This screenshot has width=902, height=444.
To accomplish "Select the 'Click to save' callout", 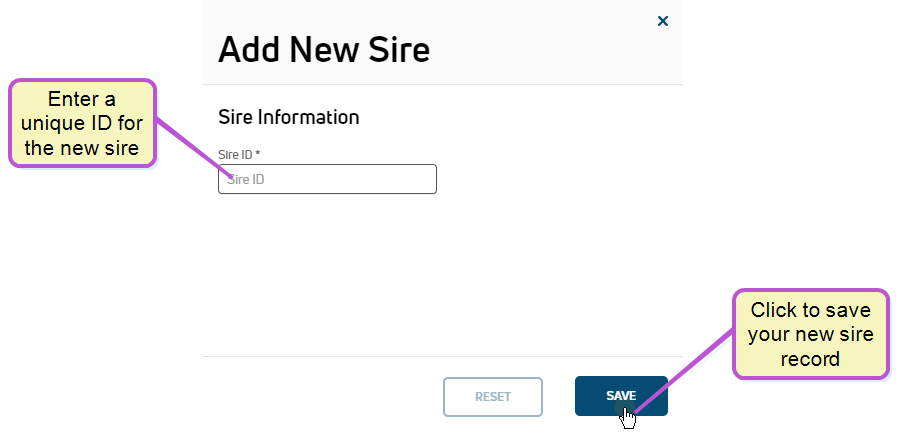I will click(811, 334).
